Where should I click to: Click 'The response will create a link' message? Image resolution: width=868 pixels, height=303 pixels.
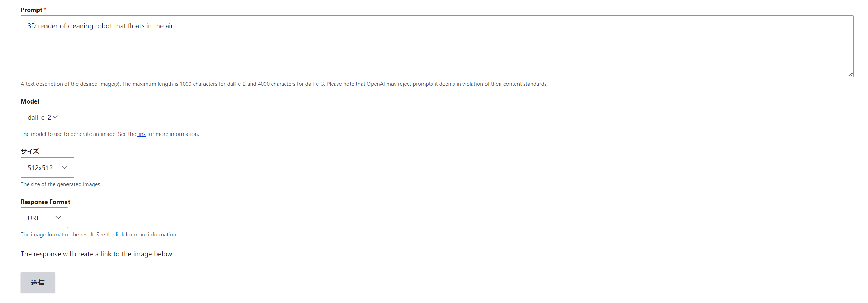pyautogui.click(x=97, y=254)
